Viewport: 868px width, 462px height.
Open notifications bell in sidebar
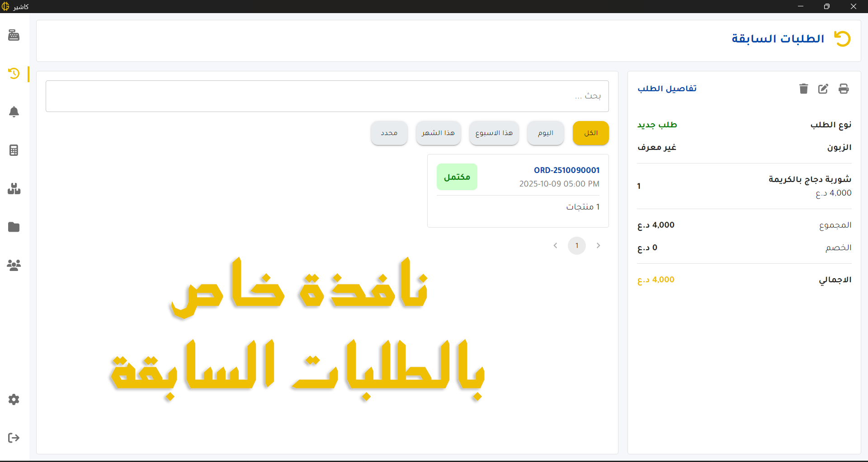(x=14, y=112)
